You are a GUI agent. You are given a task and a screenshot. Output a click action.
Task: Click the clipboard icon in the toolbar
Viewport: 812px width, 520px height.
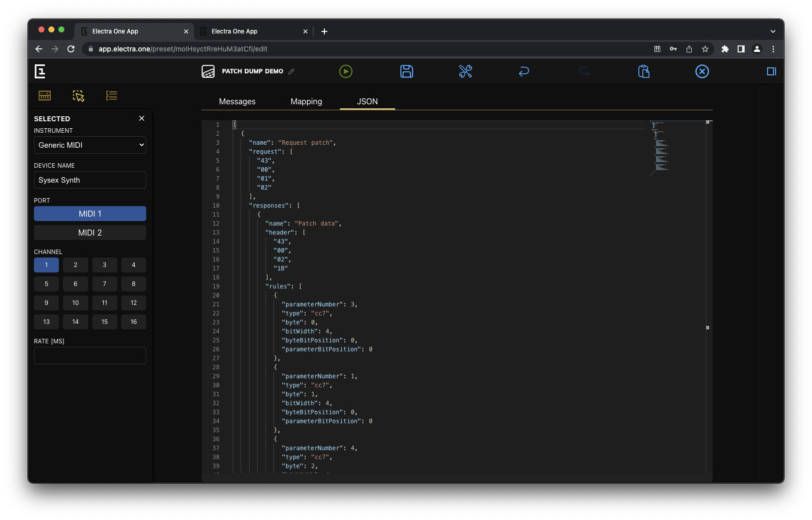point(643,71)
